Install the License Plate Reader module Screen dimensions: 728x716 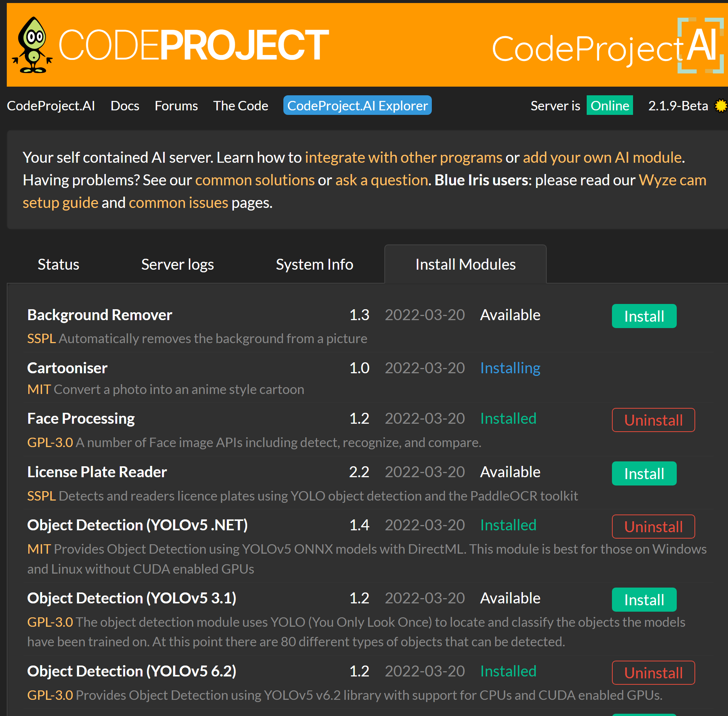click(x=644, y=473)
